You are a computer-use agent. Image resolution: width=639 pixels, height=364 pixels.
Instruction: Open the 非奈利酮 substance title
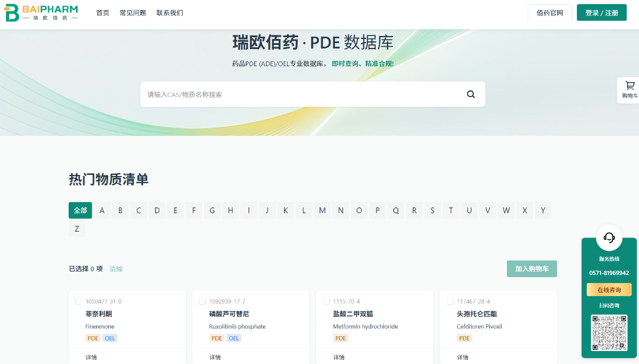coord(99,314)
